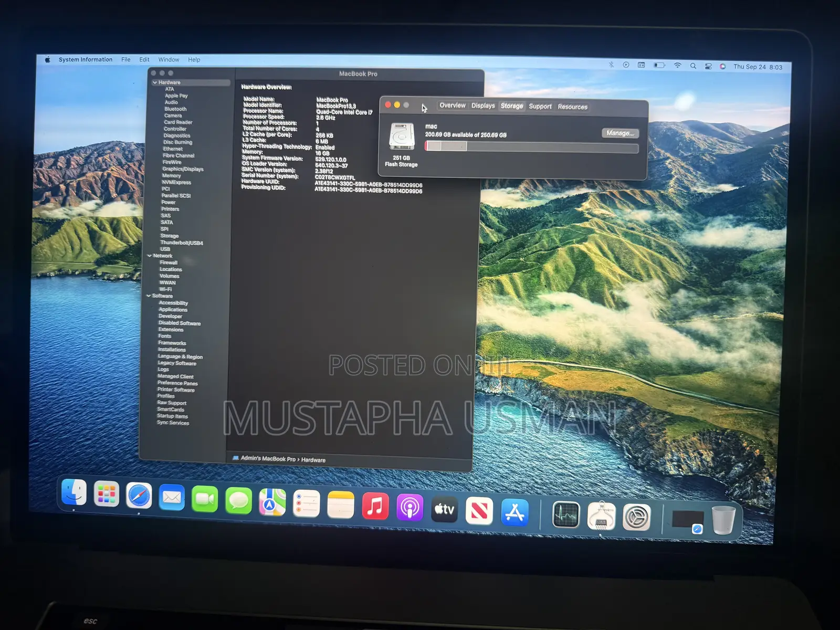
Task: Open Maps from the Dock
Action: point(272,502)
